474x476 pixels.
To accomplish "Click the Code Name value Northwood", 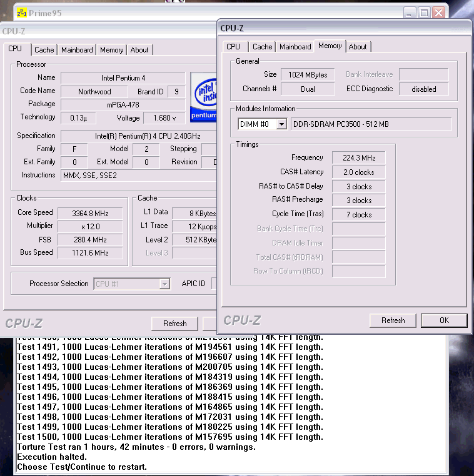I will tap(94, 92).
